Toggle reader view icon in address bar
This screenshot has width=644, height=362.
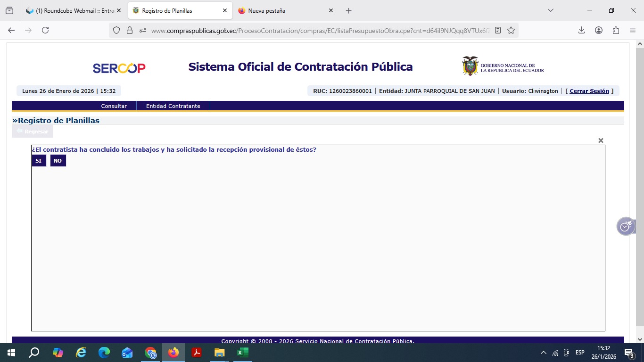[x=498, y=30]
